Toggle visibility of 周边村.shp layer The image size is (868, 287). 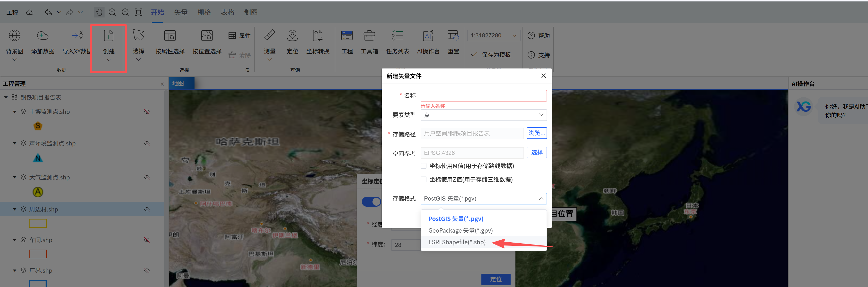[x=147, y=209]
